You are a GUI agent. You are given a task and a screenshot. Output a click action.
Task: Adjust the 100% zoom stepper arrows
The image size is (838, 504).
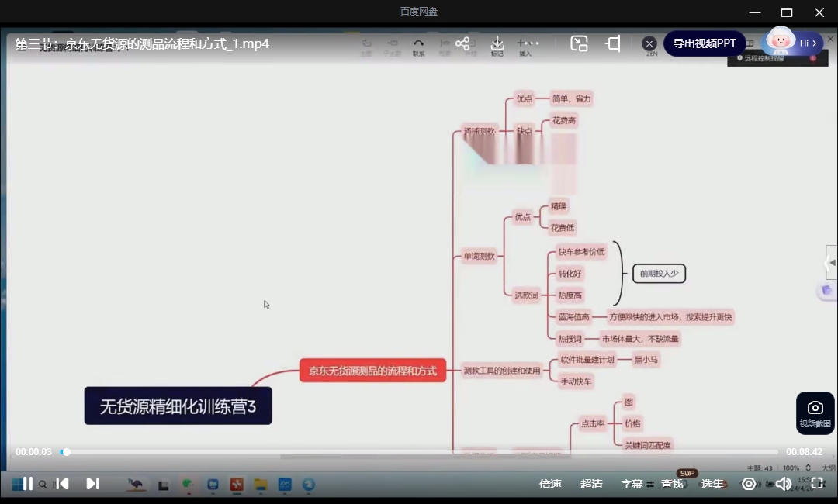[808, 468]
